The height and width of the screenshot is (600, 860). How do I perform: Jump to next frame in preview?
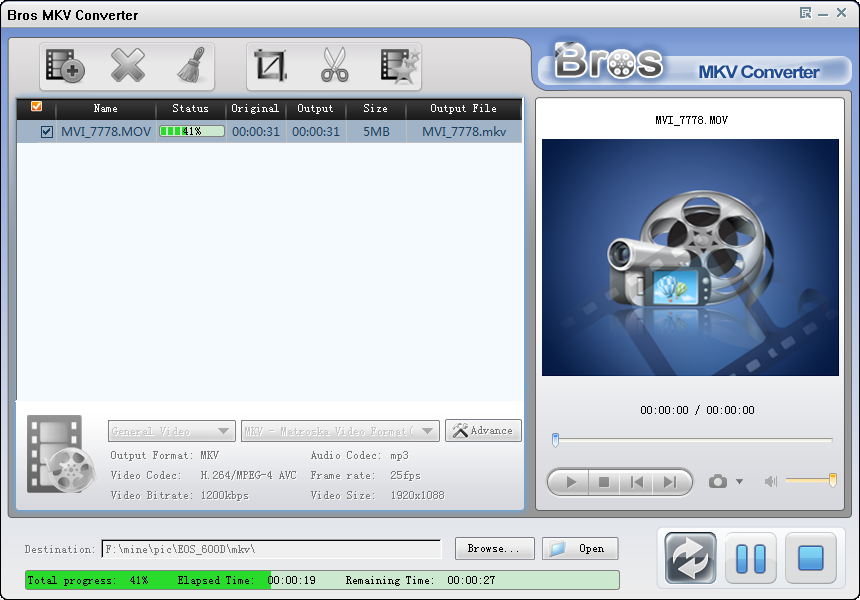coord(670,482)
